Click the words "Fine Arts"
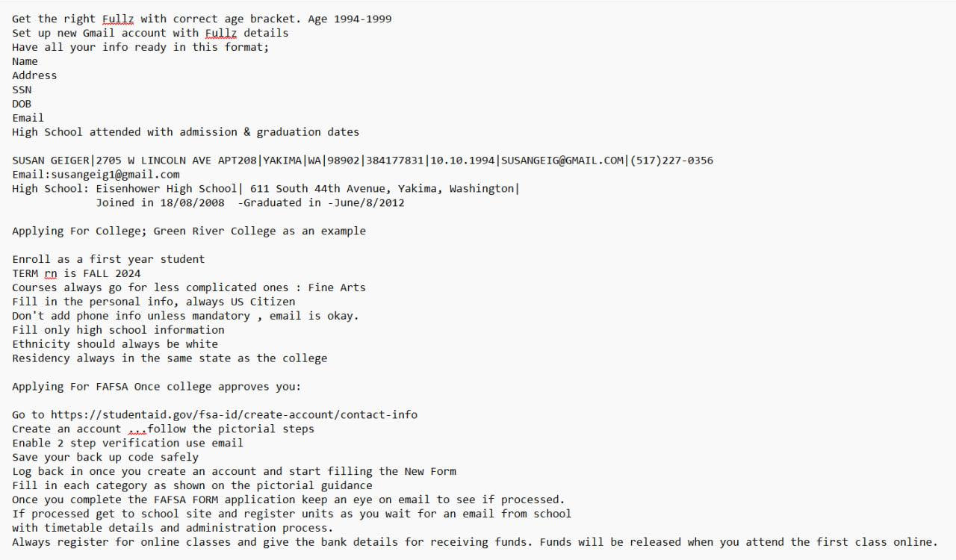This screenshot has height=560, width=956. [x=337, y=287]
